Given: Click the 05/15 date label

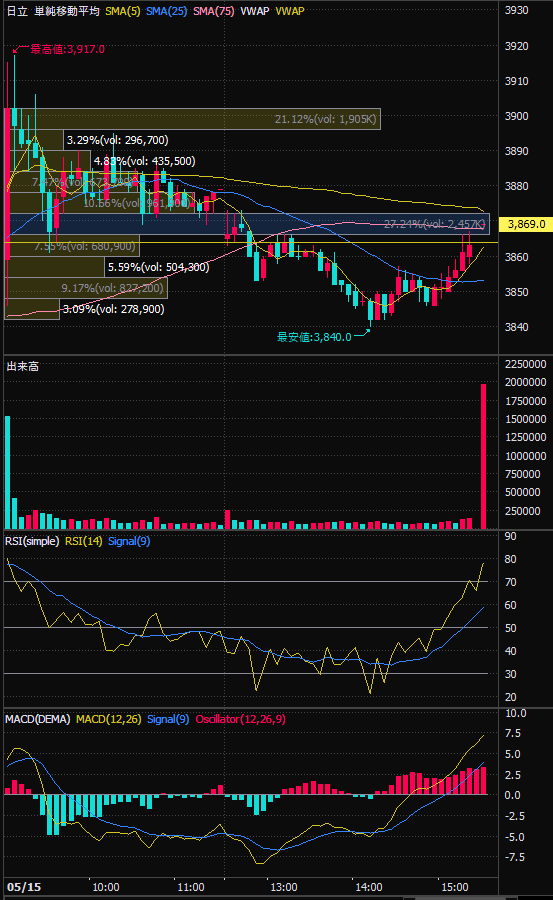Looking at the screenshot, I should (x=24, y=887).
